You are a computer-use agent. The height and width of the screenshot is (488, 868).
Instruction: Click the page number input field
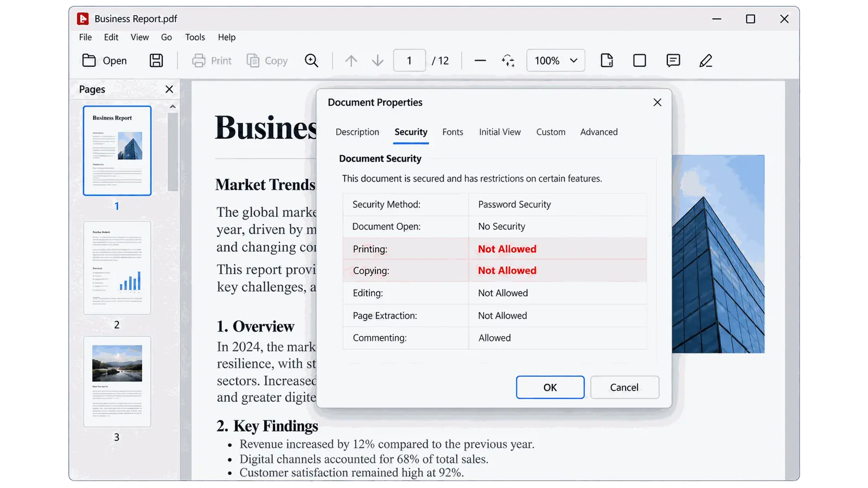pos(409,61)
